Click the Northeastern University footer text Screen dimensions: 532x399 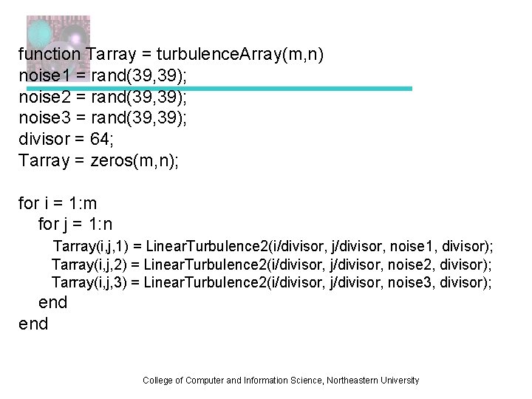pos(281,381)
